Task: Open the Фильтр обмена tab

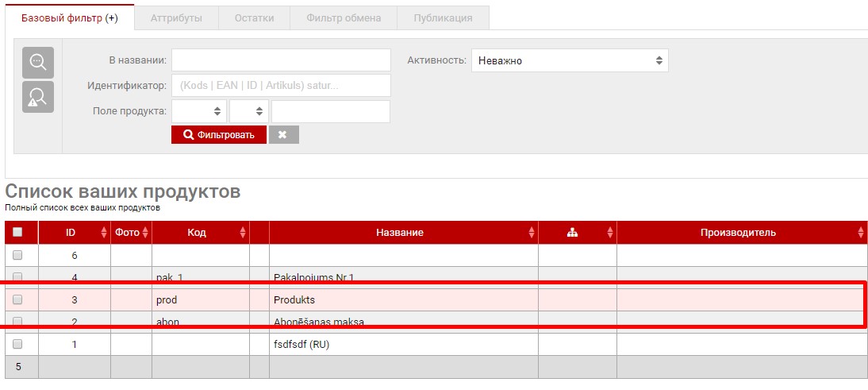Action: pyautogui.click(x=344, y=17)
